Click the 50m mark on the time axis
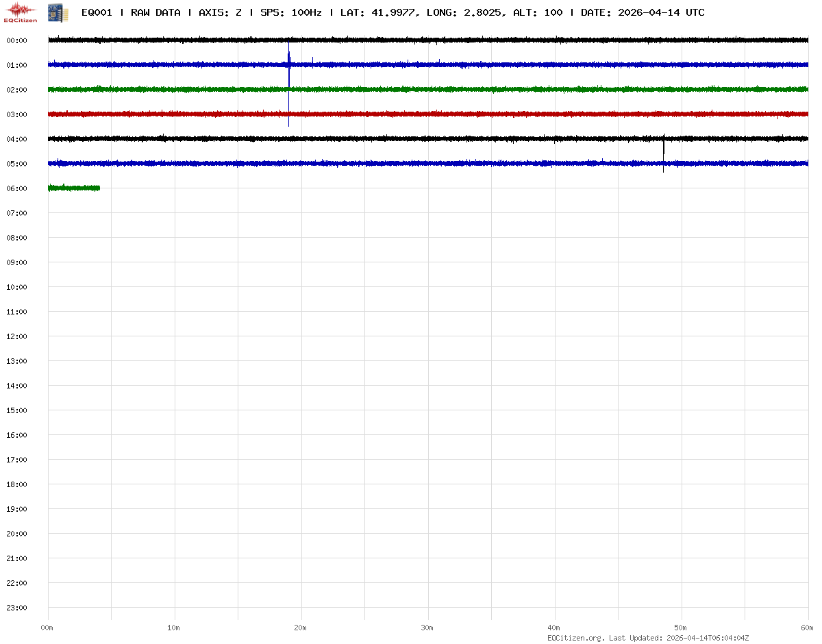 tap(680, 628)
